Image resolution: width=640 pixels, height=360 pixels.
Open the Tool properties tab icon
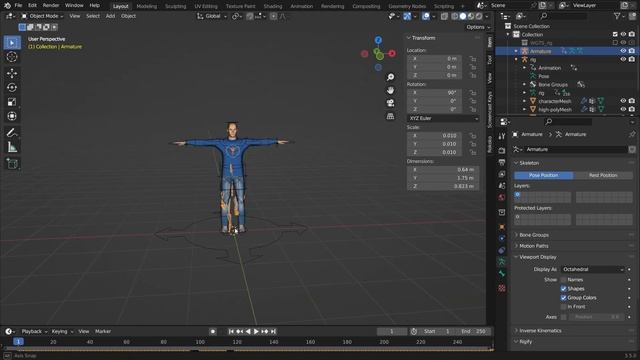click(502, 136)
